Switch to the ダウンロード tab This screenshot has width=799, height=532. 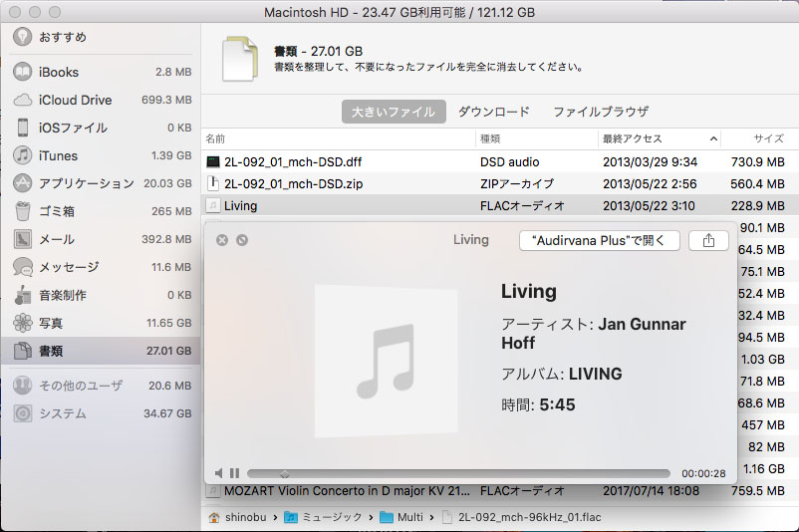[x=493, y=112]
